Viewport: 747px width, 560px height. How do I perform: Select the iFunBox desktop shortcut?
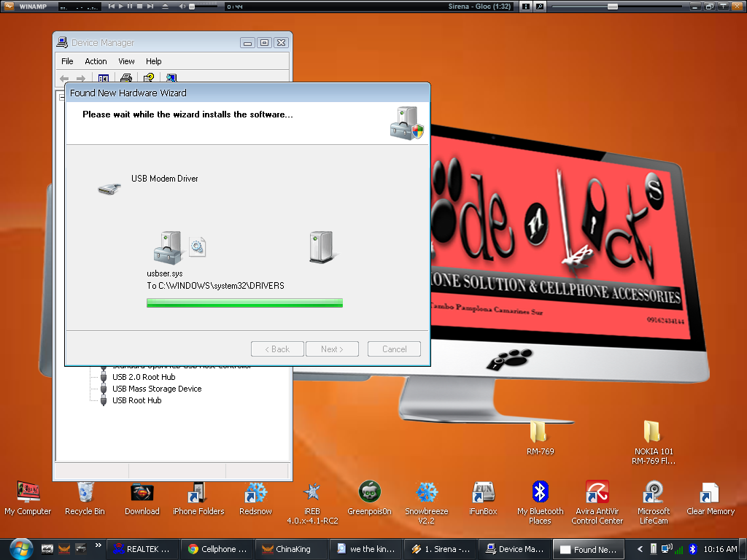click(483, 498)
